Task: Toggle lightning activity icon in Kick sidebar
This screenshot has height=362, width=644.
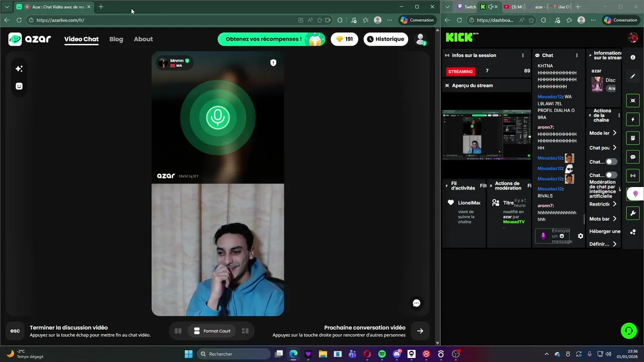Action: click(x=633, y=119)
